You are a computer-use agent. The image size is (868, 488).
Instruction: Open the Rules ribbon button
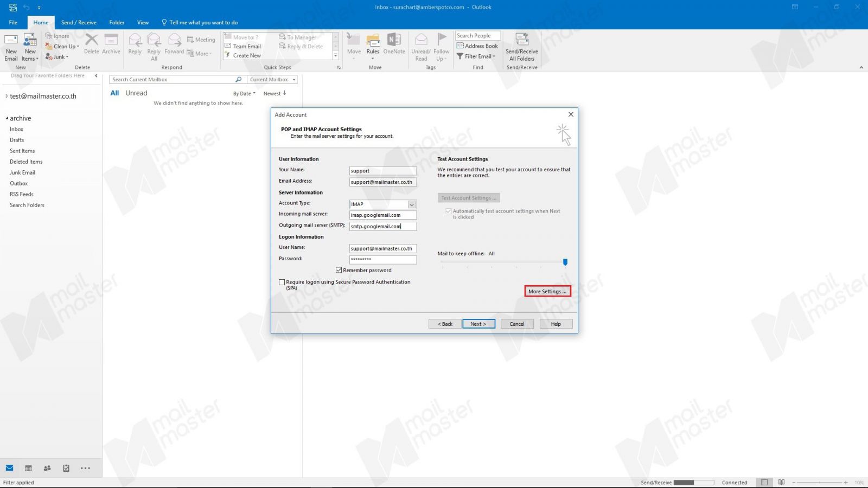tap(373, 47)
